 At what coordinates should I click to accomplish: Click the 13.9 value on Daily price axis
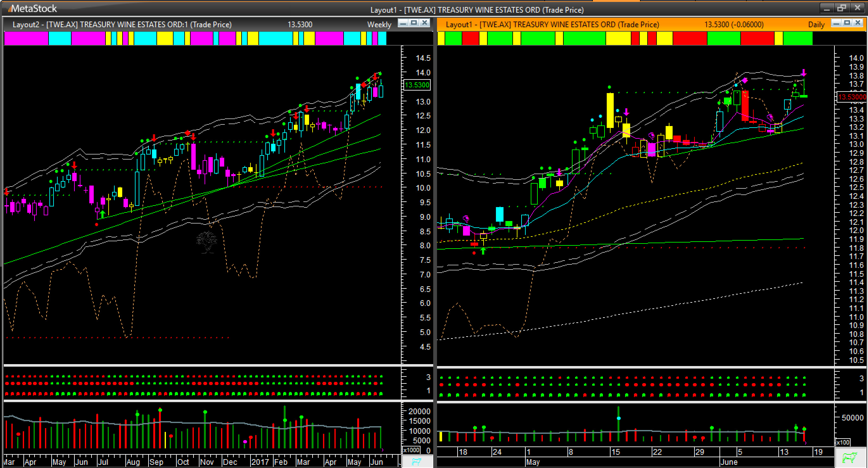[856, 67]
